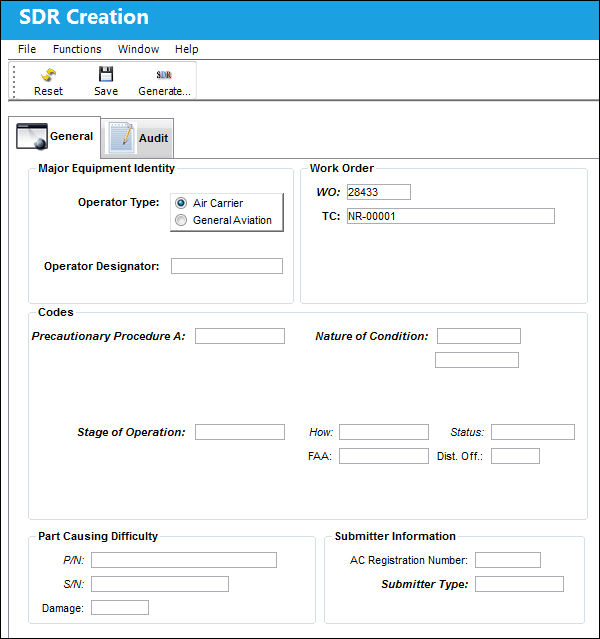Open the File menu
Viewport: 600px width, 639px height.
coord(27,49)
